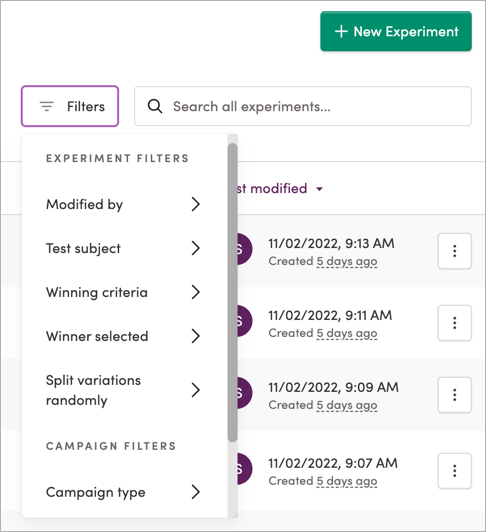Toggle the Filters button

click(70, 106)
